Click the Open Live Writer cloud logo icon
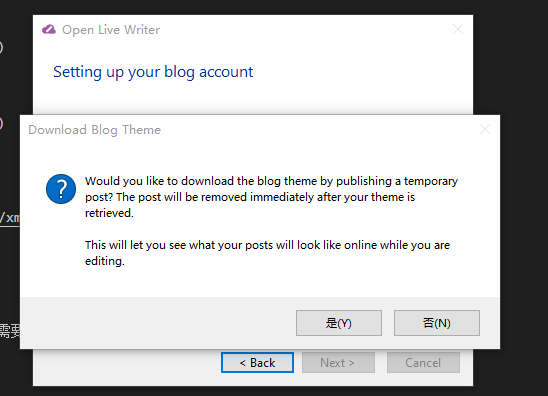Viewport: 548px width, 396px height. [49, 29]
